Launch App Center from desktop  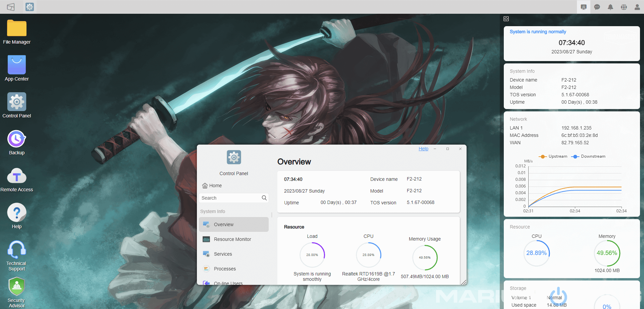(17, 64)
